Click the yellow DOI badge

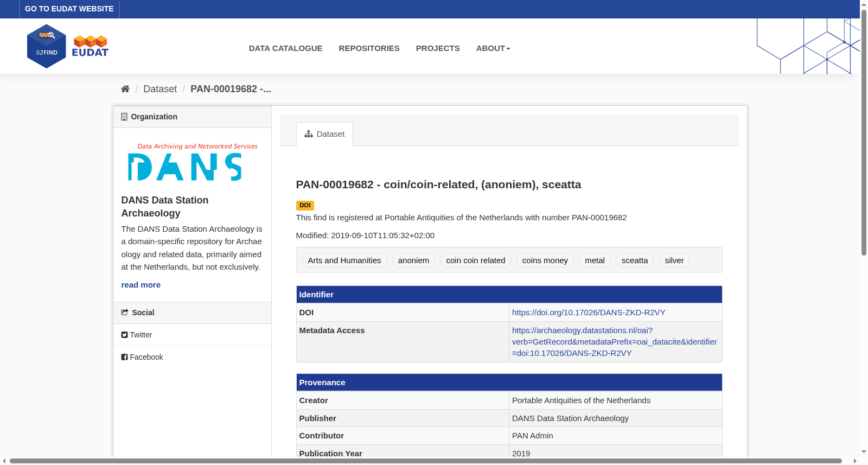305,205
